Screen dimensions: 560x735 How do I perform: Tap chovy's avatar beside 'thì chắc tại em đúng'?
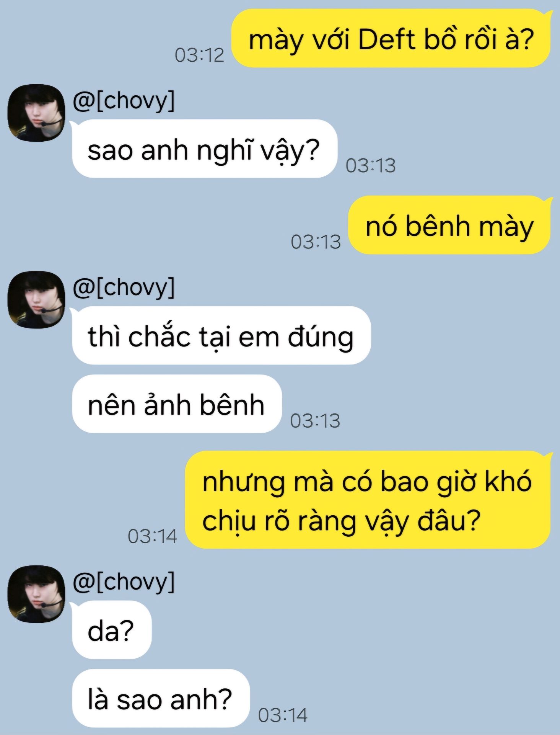click(36, 300)
